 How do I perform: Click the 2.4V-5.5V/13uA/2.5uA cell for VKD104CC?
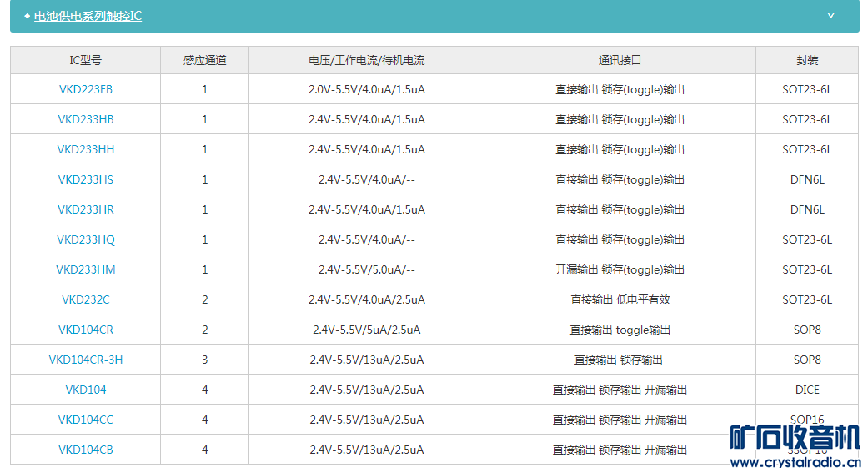[367, 420]
